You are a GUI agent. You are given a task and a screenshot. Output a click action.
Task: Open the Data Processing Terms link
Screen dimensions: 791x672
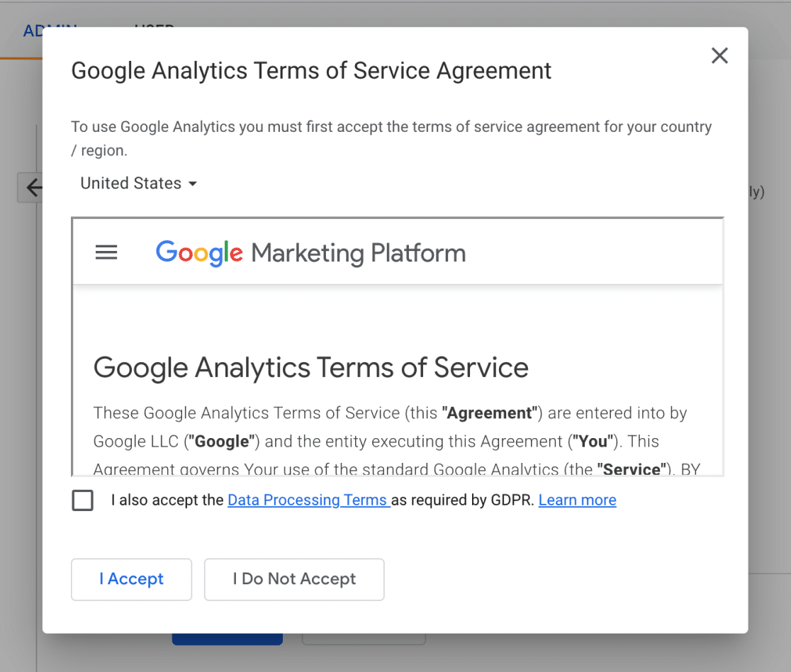coord(308,500)
